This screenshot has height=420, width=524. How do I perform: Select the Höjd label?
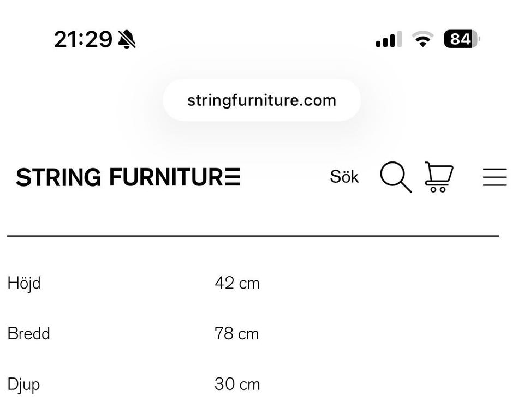(24, 284)
